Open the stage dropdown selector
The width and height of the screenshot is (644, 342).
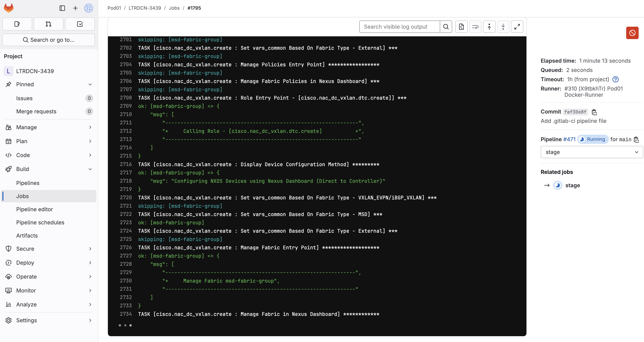coord(592,152)
